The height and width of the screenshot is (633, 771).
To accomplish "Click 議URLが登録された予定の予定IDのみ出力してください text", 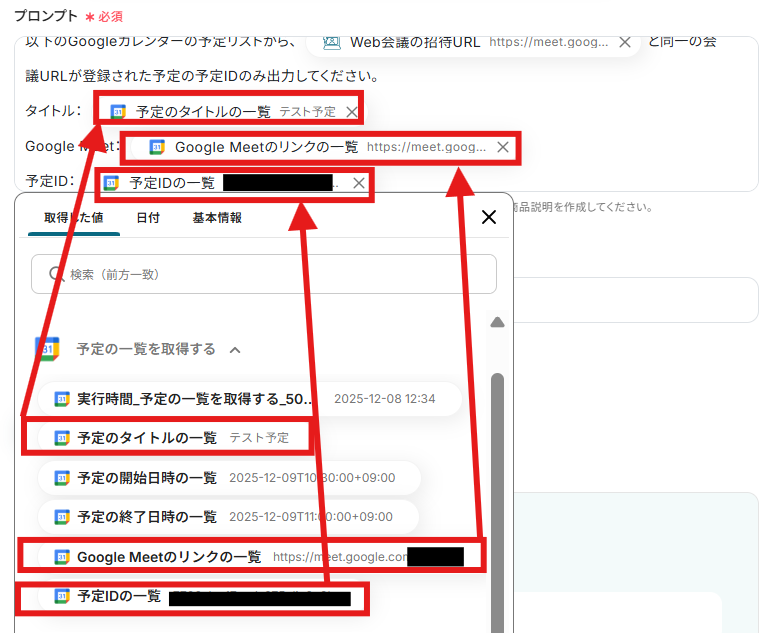I will [x=202, y=76].
